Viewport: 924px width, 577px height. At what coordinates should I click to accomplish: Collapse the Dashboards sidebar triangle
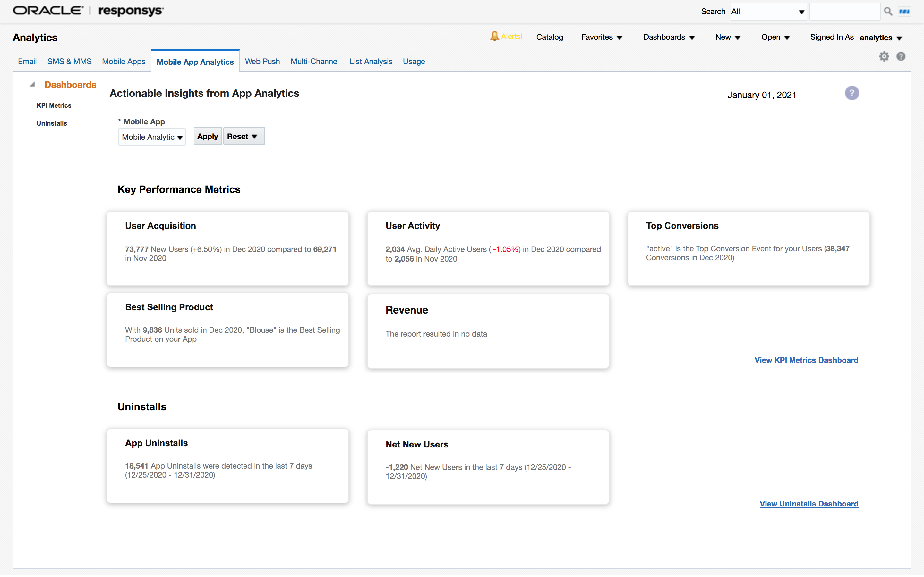click(x=32, y=85)
